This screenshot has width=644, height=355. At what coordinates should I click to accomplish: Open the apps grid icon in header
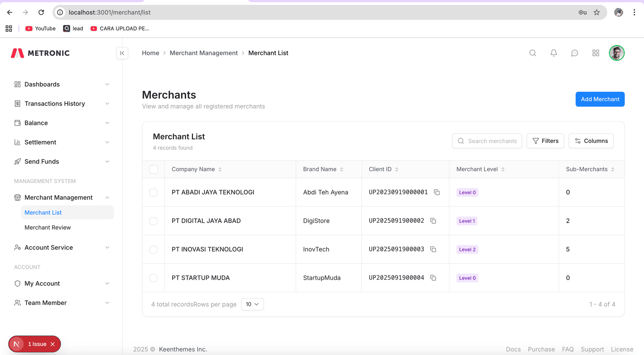point(596,53)
